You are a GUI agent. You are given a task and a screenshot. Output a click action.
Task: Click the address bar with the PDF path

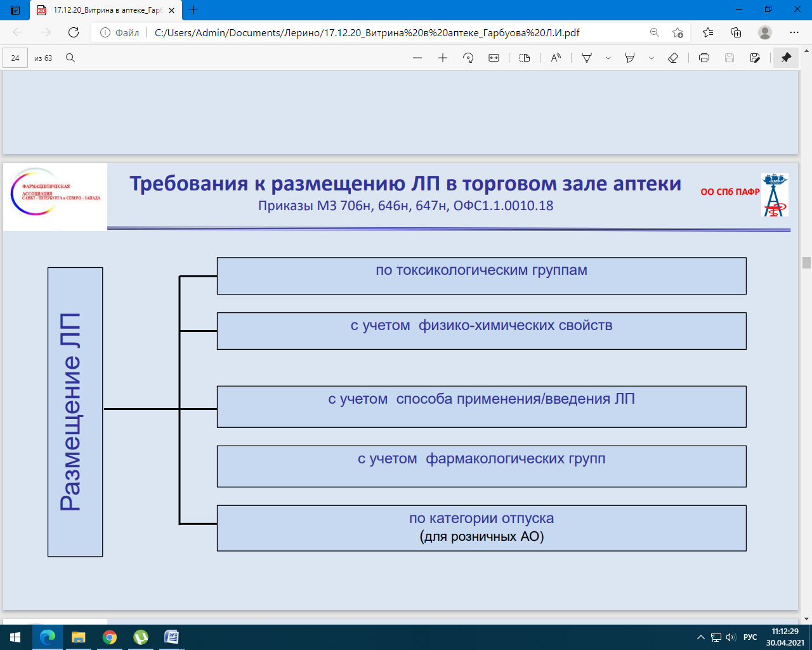pos(367,32)
